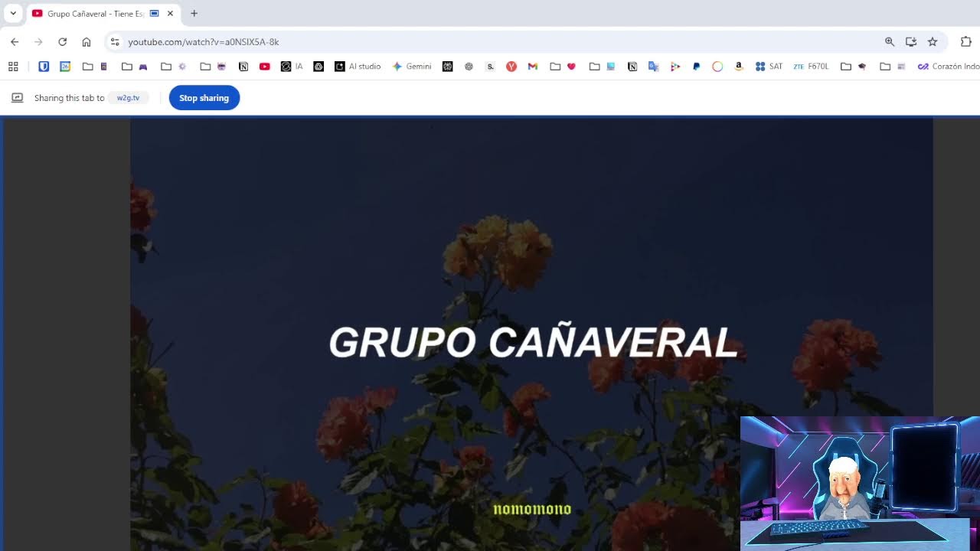This screenshot has width=980, height=551.
Task: Open the colorful ring icon bookmark
Action: (x=717, y=67)
